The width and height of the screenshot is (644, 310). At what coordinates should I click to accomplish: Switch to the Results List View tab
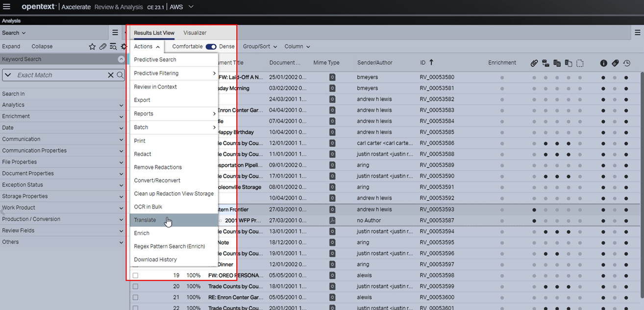point(154,33)
